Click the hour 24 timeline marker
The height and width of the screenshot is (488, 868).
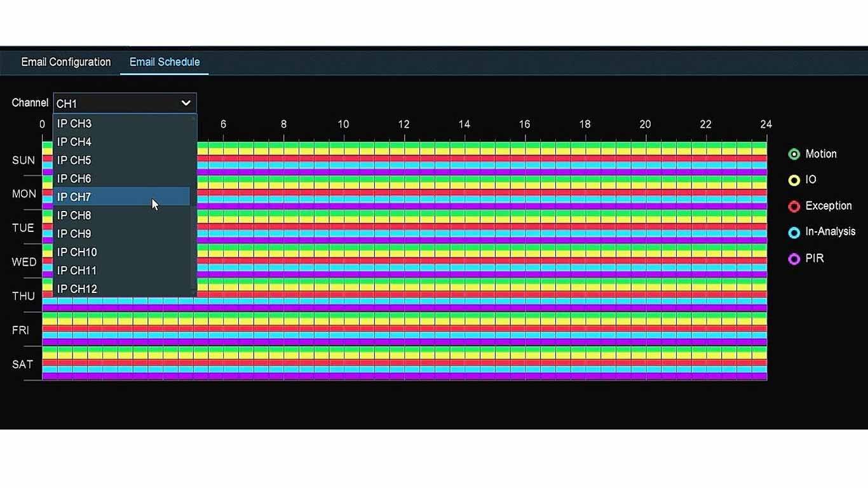[x=766, y=125]
